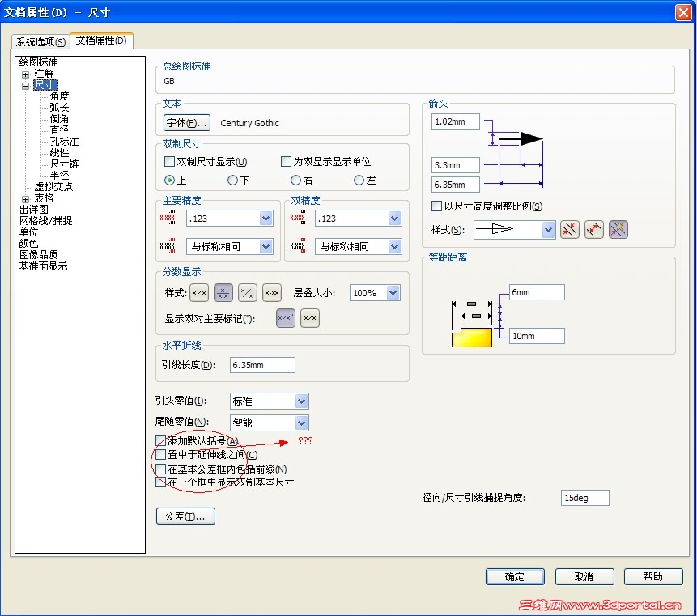
Task: Check 在基本公差框内包括前缀 checkbox
Action: coord(160,469)
